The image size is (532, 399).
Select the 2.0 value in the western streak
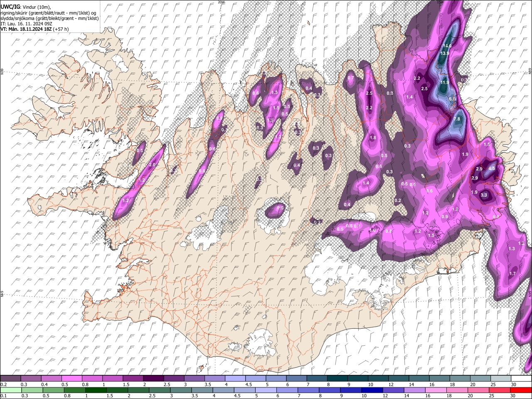pyautogui.click(x=152, y=165)
